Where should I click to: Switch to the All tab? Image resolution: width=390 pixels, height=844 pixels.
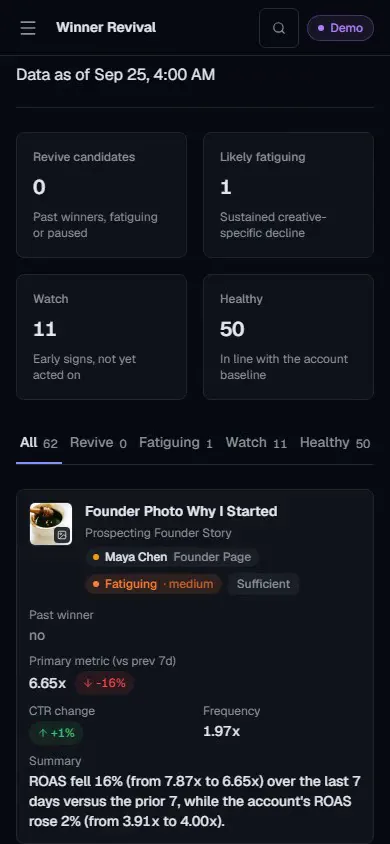39,443
